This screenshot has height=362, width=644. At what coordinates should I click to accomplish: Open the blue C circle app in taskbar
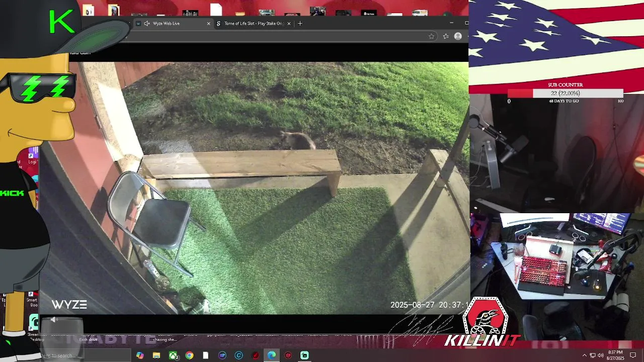point(238,355)
